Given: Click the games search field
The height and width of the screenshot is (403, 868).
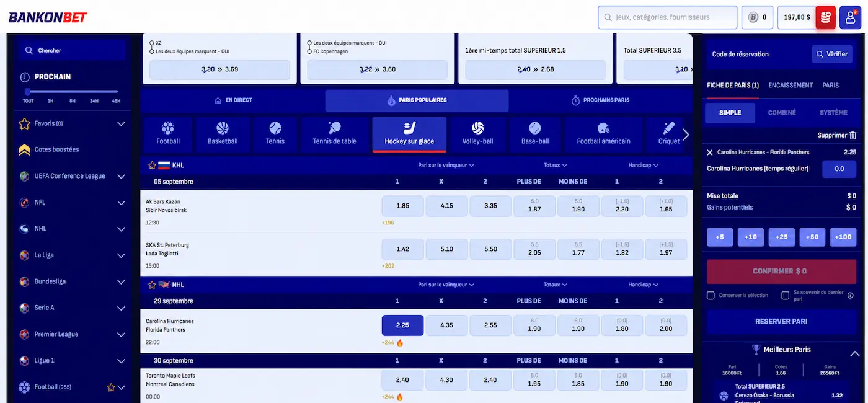Looking at the screenshot, I should 667,17.
